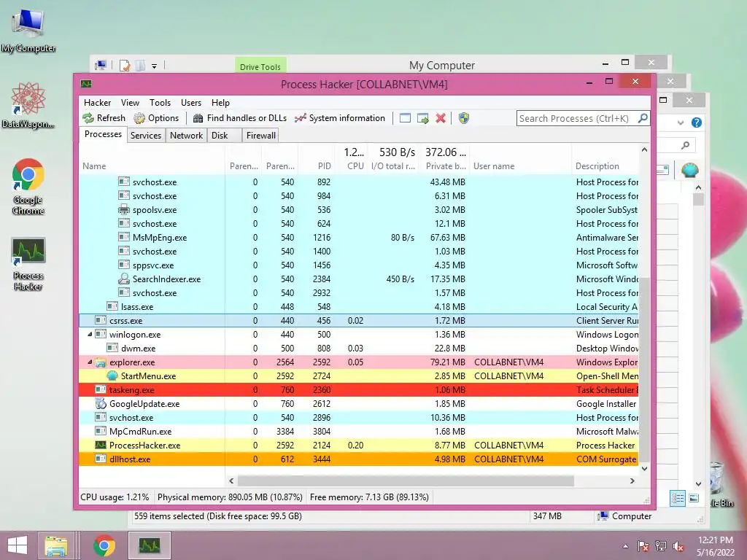The width and height of the screenshot is (747, 560).
Task: Open My Computer desktop icon
Action: (28, 31)
